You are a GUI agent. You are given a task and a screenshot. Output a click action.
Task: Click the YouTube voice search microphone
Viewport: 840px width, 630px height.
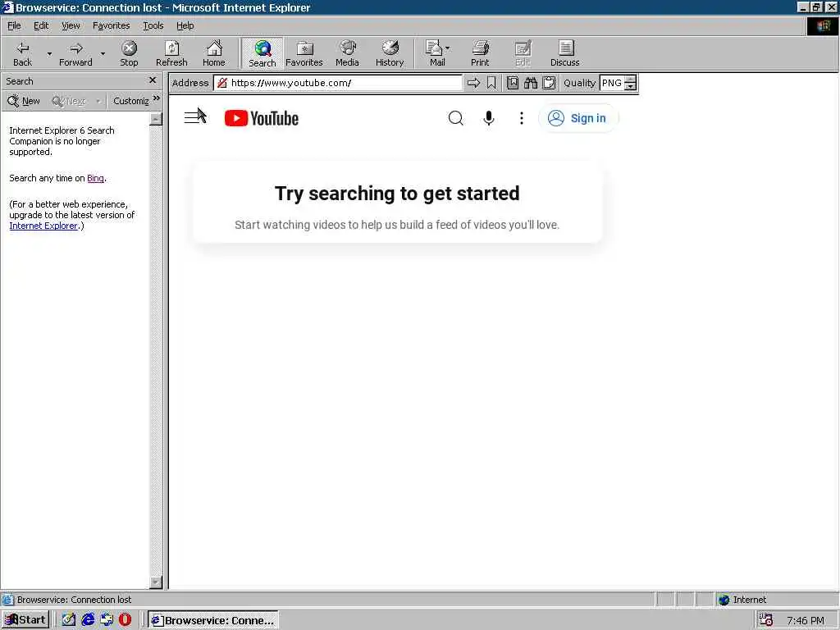point(489,118)
